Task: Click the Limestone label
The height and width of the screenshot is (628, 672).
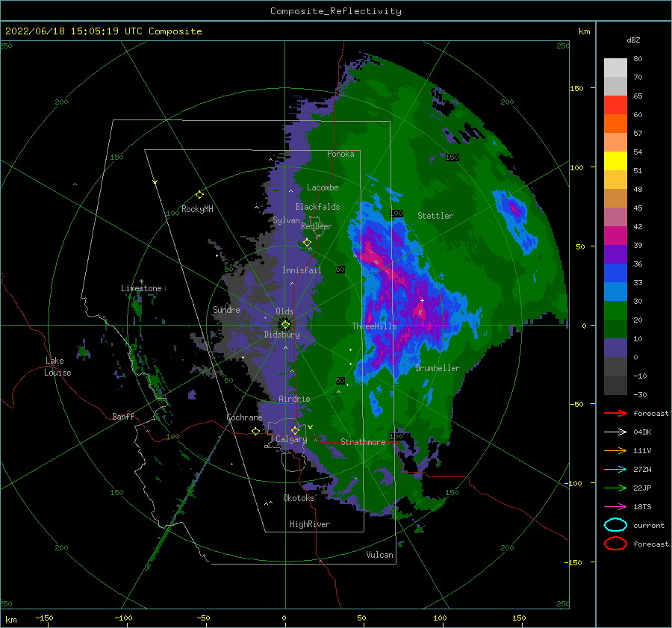Action: pos(141,288)
